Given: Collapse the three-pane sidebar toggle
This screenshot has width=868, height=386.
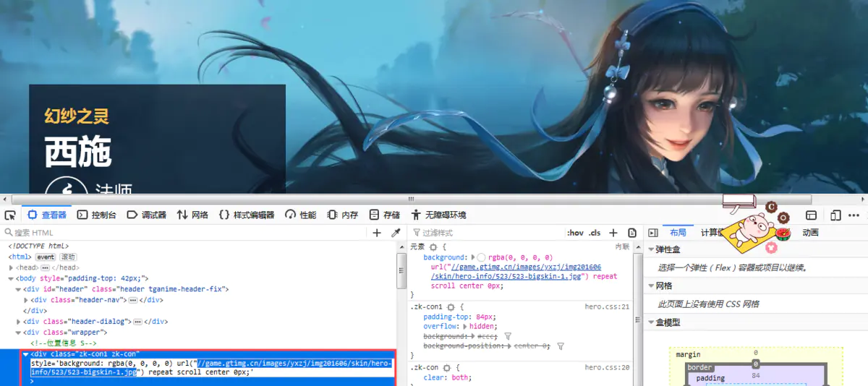Looking at the screenshot, I should pos(652,233).
